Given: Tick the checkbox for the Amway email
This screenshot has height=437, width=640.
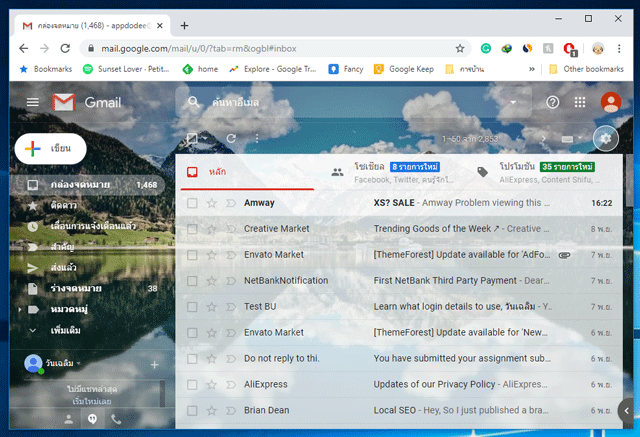Looking at the screenshot, I should coord(192,203).
